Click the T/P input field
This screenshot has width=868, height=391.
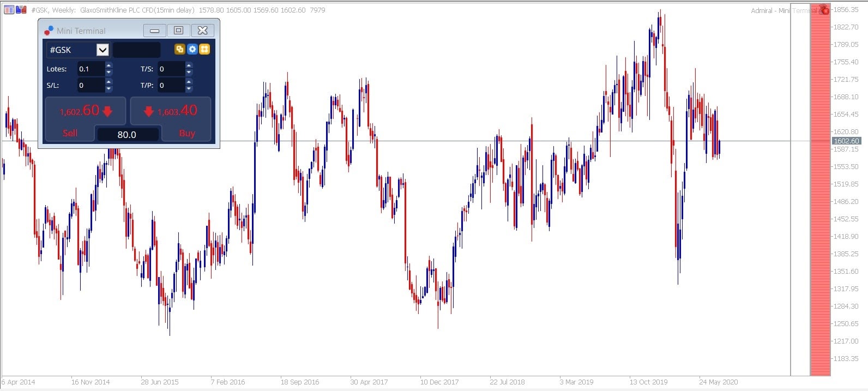click(x=171, y=85)
